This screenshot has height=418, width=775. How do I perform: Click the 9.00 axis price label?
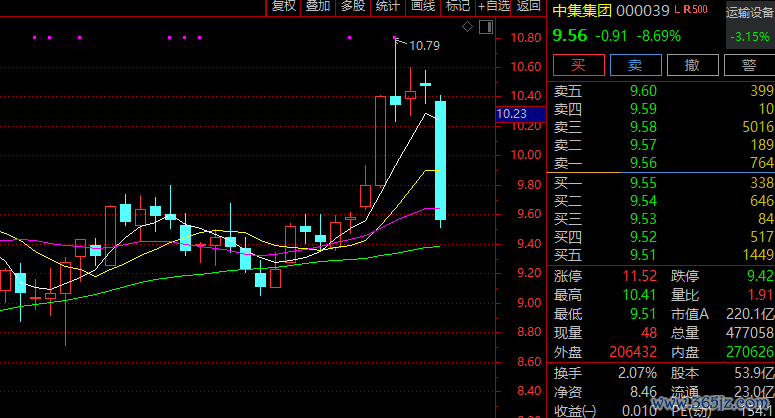tap(529, 303)
